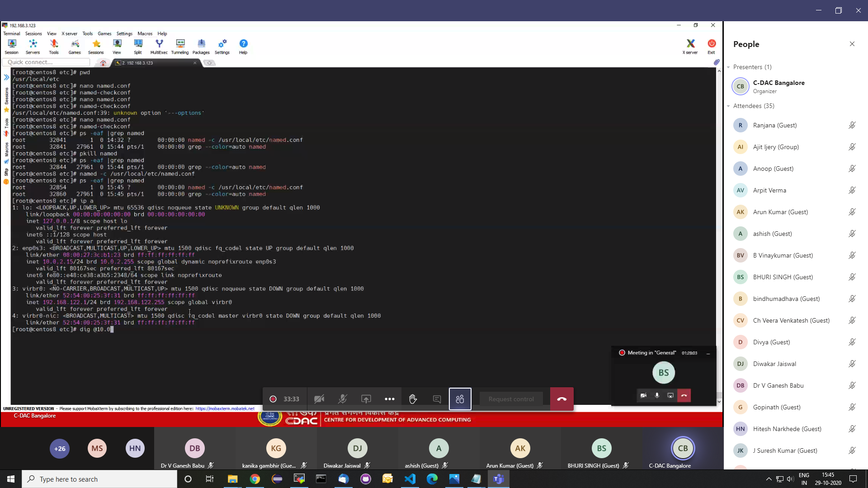This screenshot has width=868, height=488.
Task: Raise hand in the meeting
Action: [x=413, y=399]
